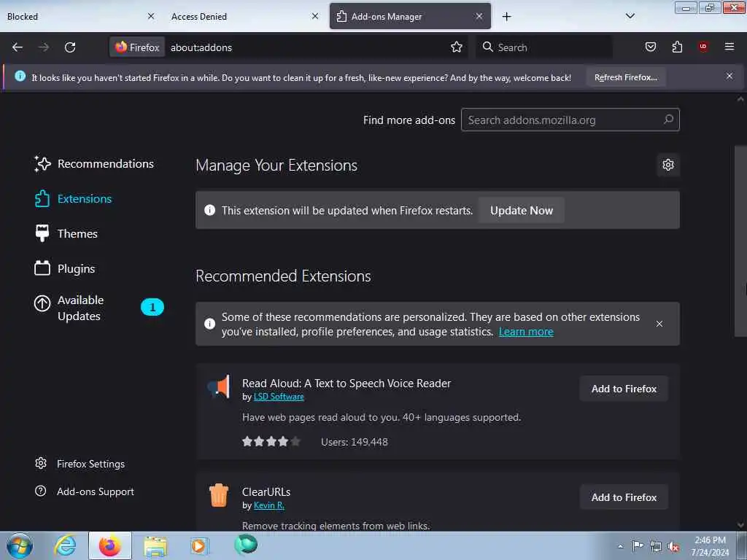The image size is (747, 560).
Task: Dismiss the personalized recommendations notice
Action: pyautogui.click(x=659, y=324)
